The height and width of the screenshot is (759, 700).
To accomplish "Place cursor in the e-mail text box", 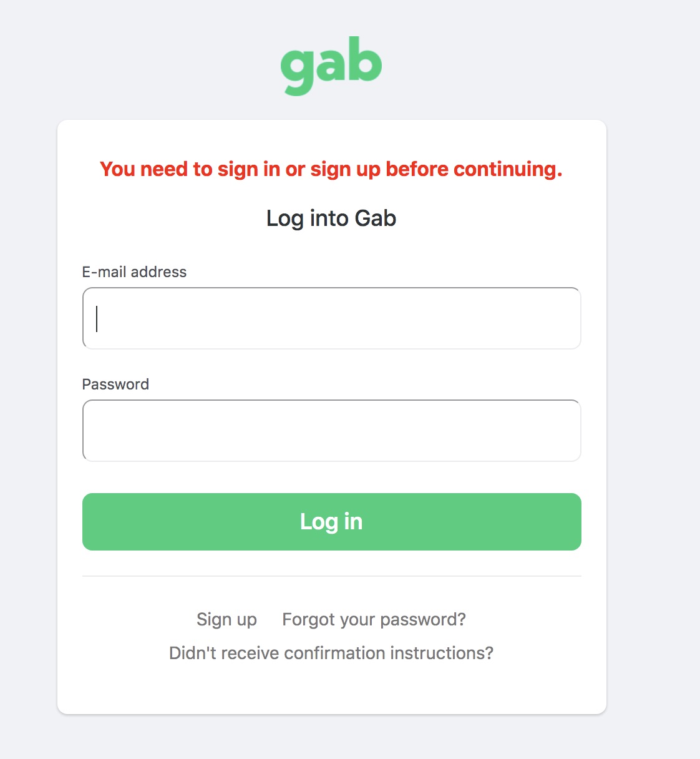I will pos(331,318).
